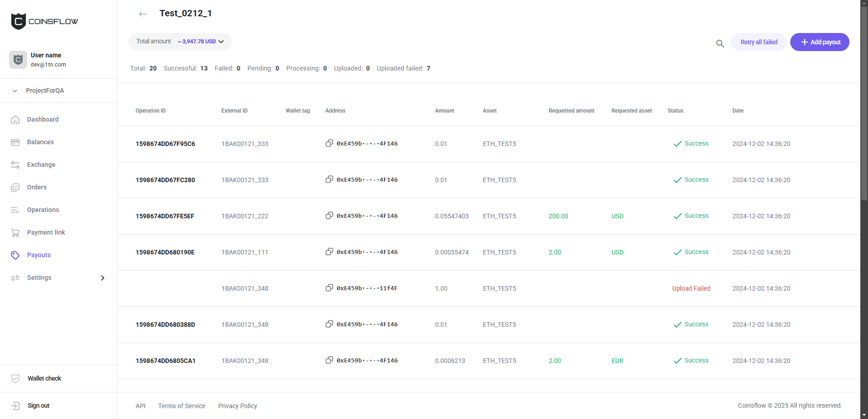Click the Coinsflow logo
868x419 pixels.
[x=44, y=21]
